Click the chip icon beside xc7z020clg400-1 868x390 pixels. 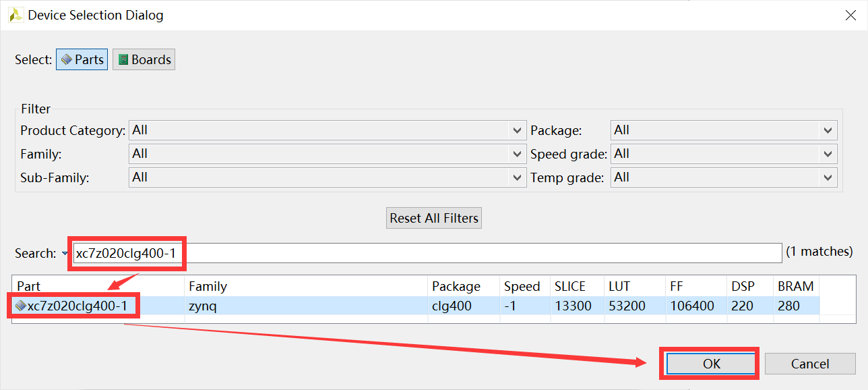tap(21, 306)
